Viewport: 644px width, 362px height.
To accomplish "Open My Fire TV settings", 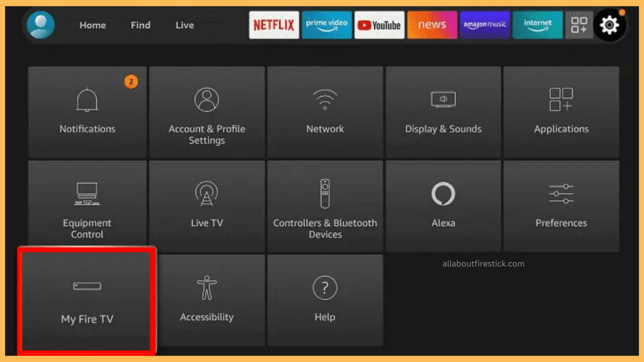I will (87, 300).
